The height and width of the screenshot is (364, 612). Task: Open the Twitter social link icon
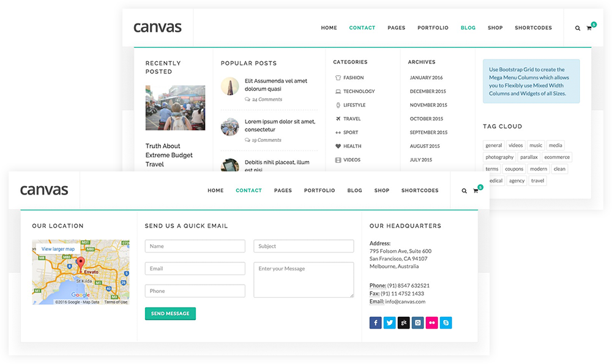(390, 322)
